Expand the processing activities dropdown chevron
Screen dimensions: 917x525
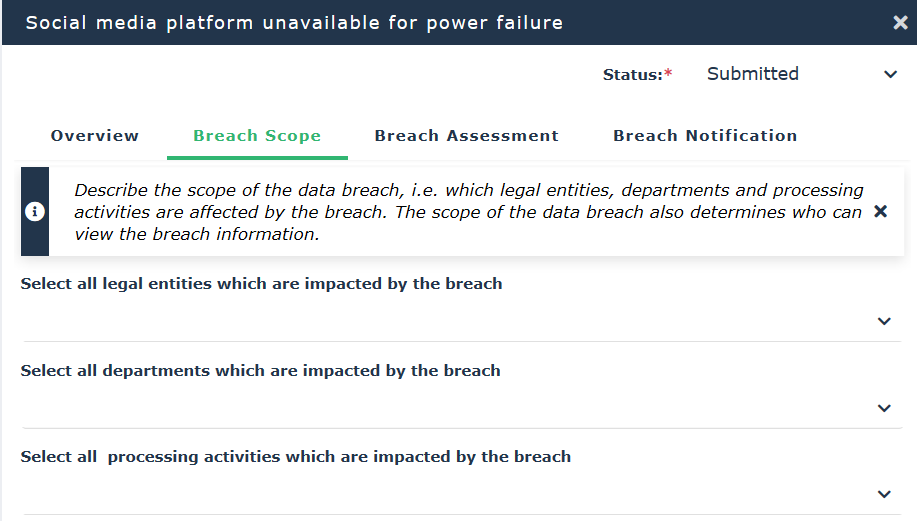coord(883,494)
